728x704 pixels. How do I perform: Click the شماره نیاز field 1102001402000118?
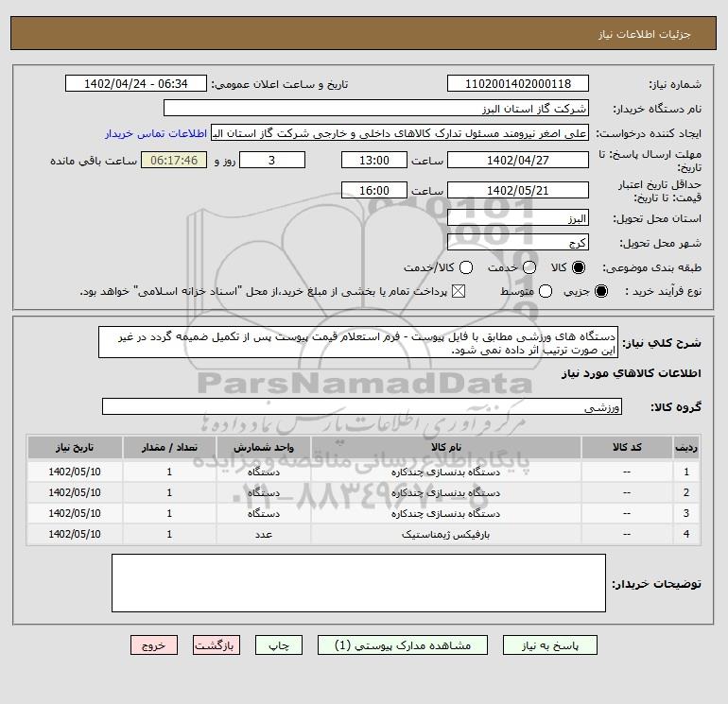[518, 84]
